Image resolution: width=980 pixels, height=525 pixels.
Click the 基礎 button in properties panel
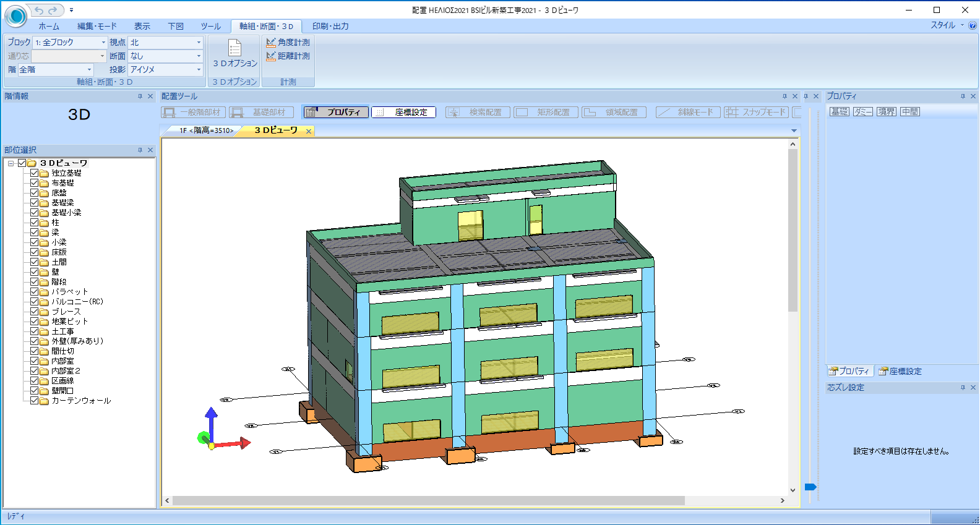click(839, 111)
